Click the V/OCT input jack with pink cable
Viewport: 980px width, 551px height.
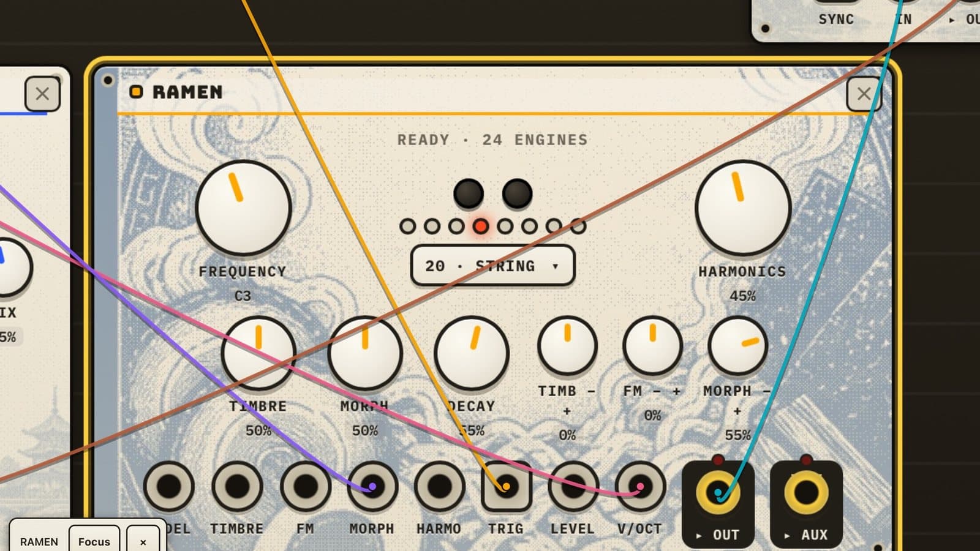(x=640, y=487)
